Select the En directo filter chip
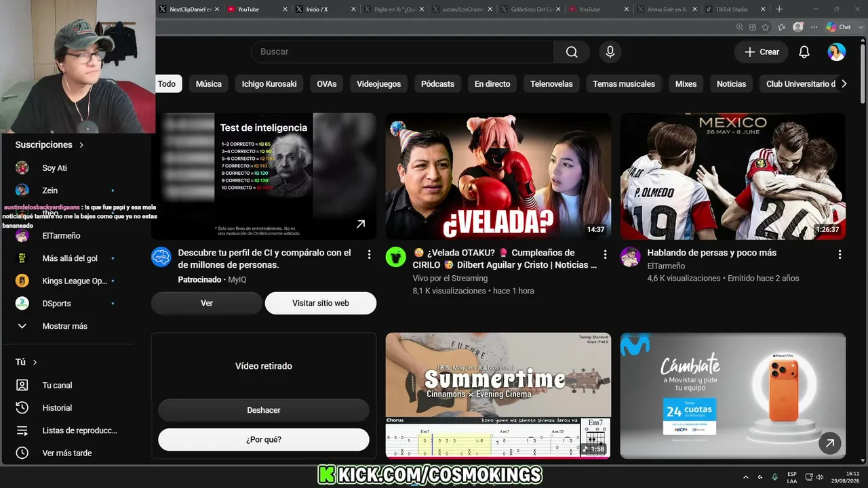 [x=492, y=84]
